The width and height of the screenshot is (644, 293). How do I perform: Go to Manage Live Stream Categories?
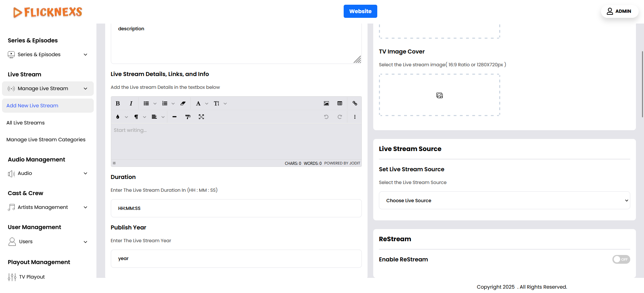click(x=46, y=140)
